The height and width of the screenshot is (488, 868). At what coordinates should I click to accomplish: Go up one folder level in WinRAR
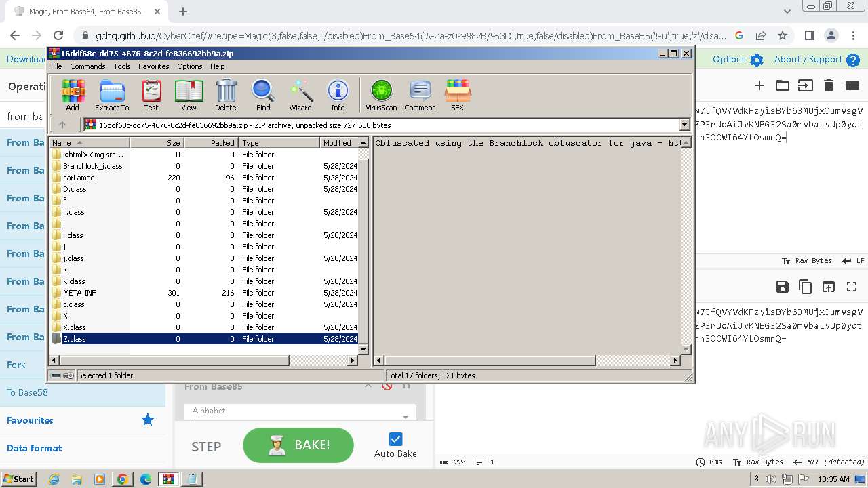[62, 125]
